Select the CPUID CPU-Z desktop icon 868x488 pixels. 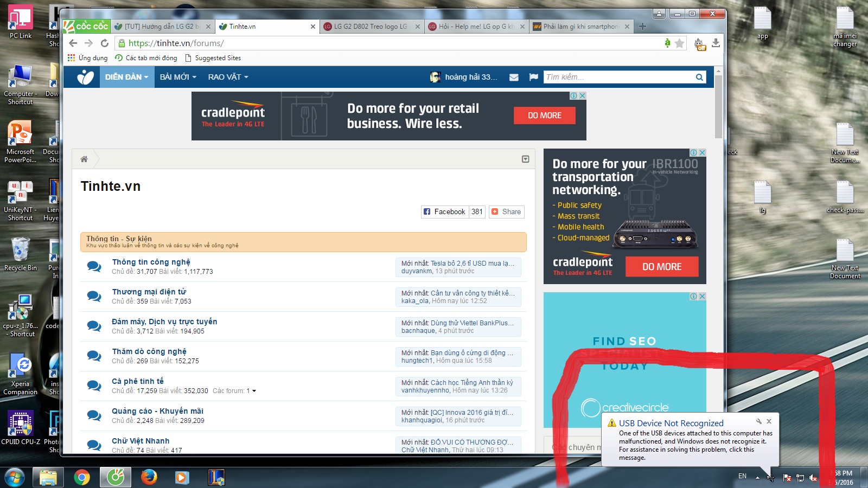click(x=21, y=428)
